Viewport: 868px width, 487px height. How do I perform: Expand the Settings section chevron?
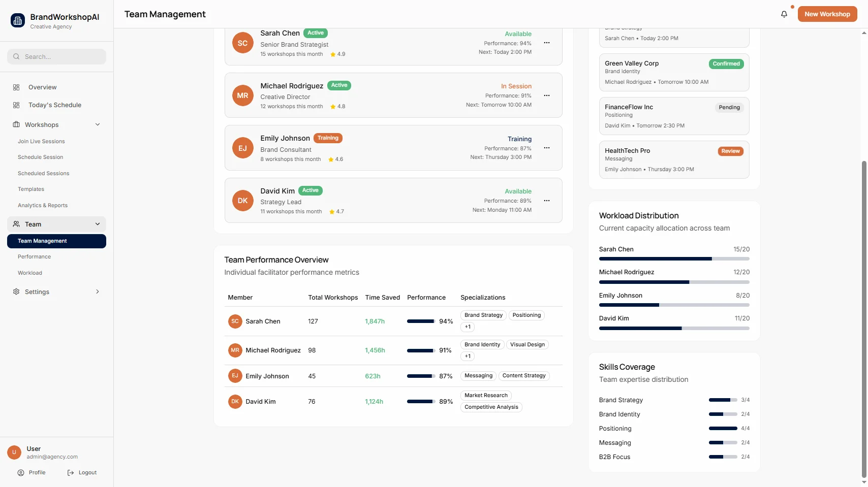(x=97, y=291)
